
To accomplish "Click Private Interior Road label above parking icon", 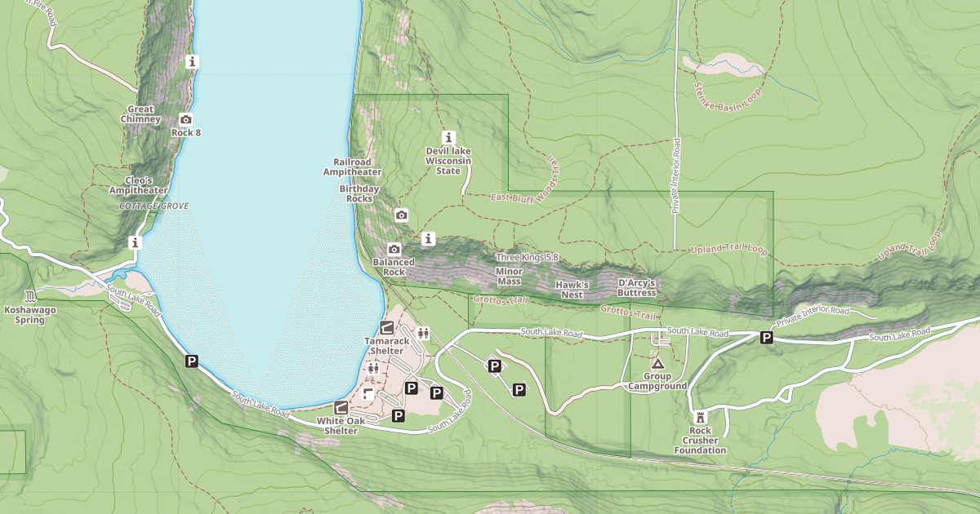I will point(813,315).
